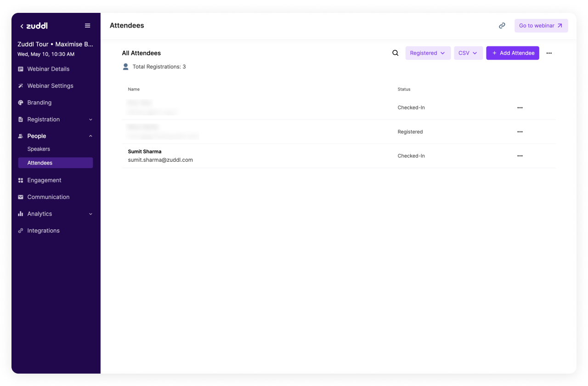Viewport: 588px width, 386px height.
Task: Open more options beside Add Attendee
Action: pos(549,53)
